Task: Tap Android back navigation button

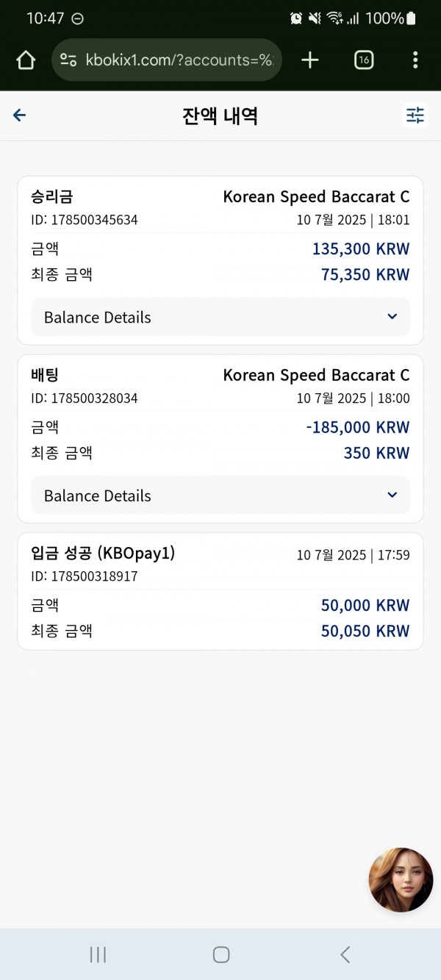Action: tap(345, 954)
